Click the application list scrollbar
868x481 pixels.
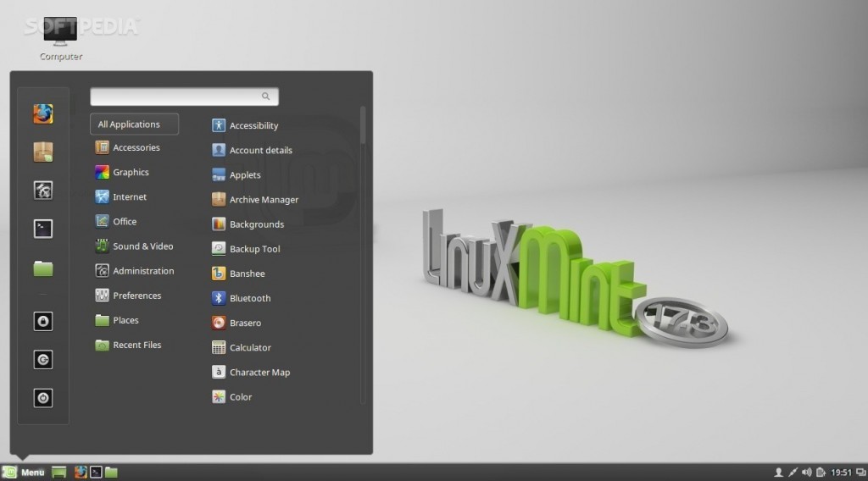point(364,125)
